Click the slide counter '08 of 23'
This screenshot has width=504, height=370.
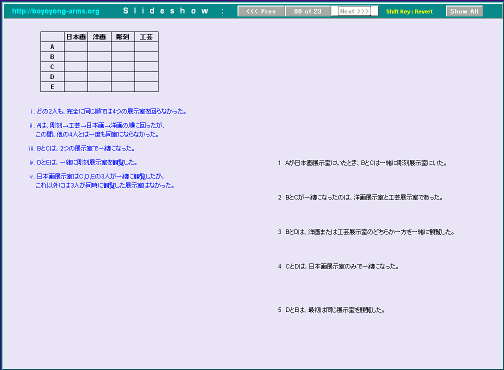click(x=308, y=11)
